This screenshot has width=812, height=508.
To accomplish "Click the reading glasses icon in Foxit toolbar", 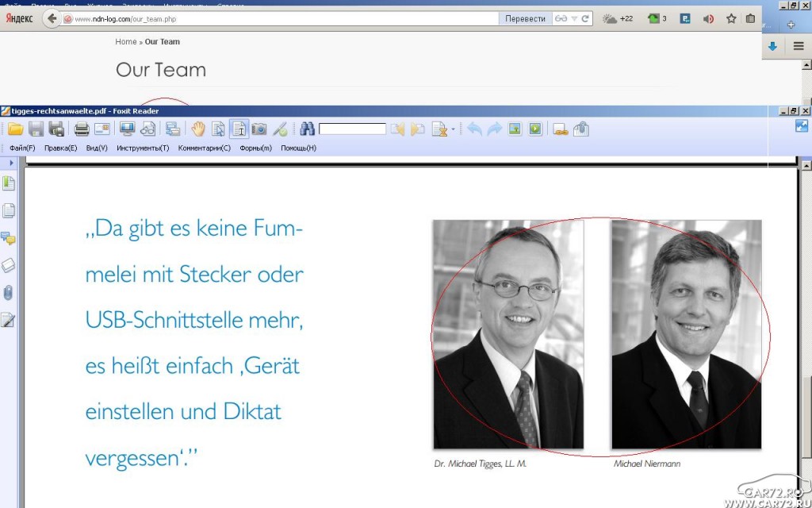I will click(147, 129).
